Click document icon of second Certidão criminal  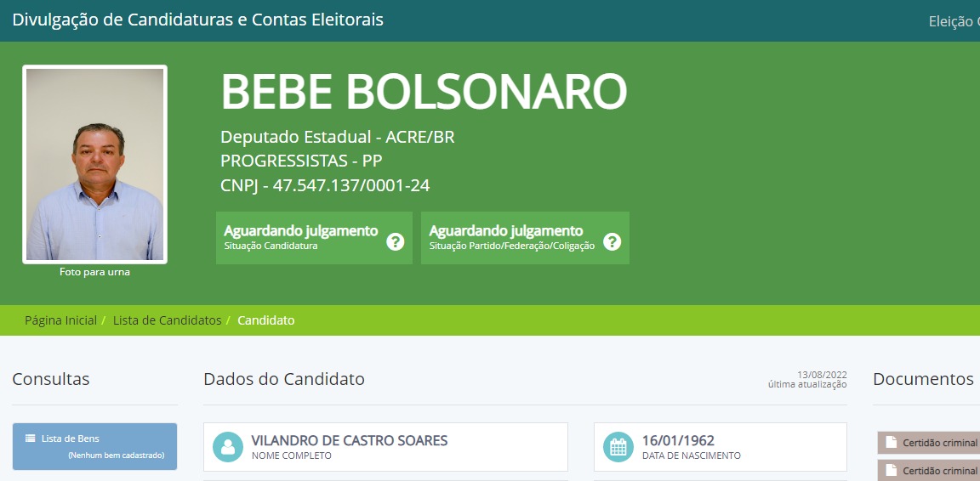[892, 470]
